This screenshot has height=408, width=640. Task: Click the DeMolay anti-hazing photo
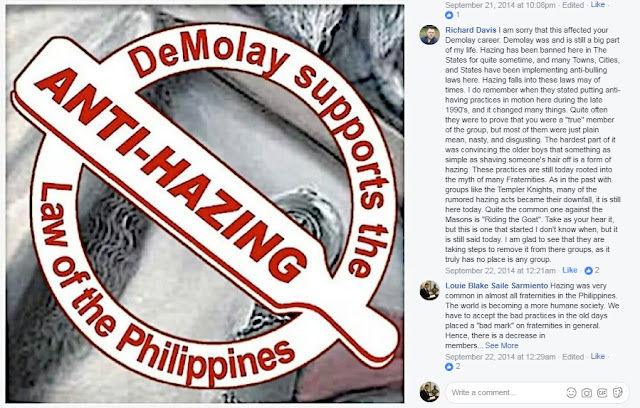click(204, 204)
